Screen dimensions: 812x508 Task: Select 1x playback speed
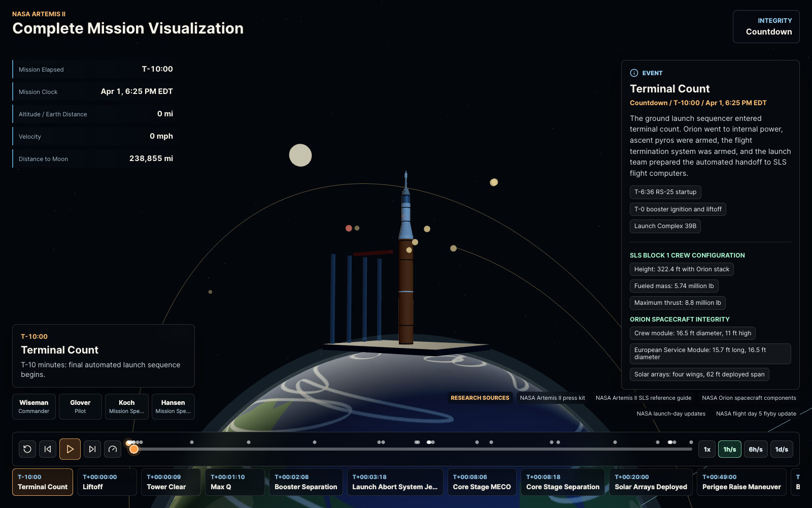[707, 449]
